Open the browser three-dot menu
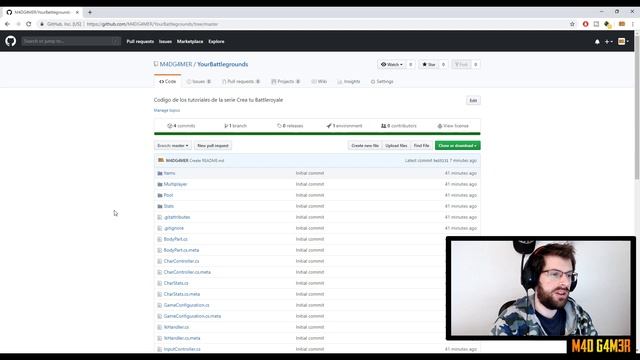 pos(633,24)
